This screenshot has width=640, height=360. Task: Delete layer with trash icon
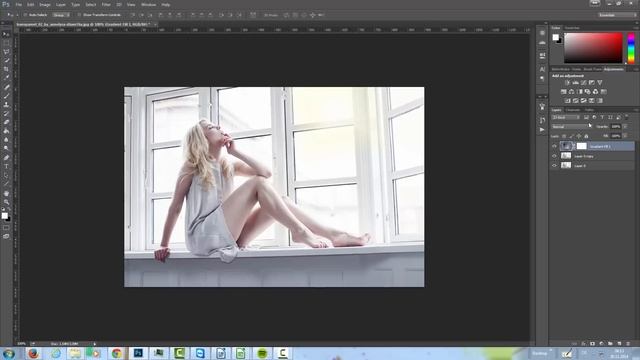(x=628, y=344)
